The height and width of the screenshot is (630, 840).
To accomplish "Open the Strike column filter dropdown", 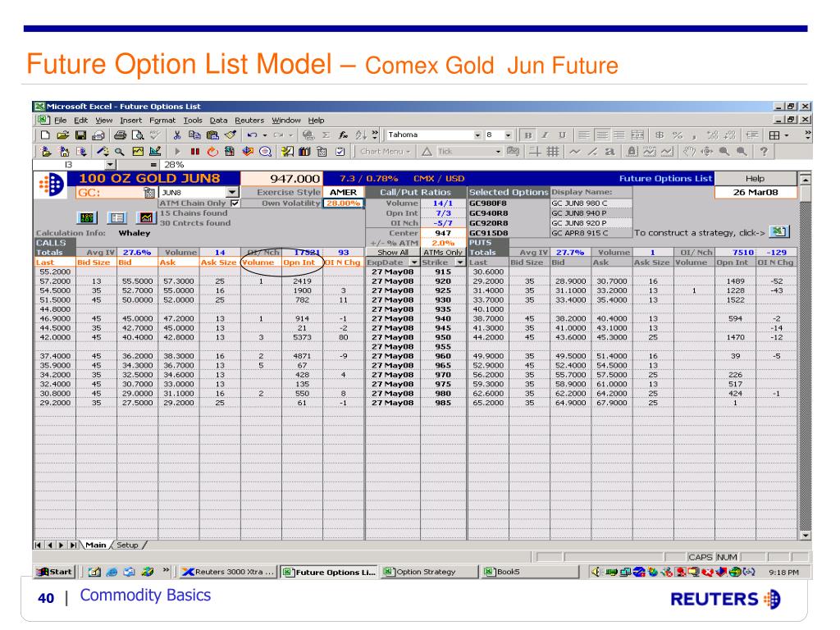I will tap(460, 262).
